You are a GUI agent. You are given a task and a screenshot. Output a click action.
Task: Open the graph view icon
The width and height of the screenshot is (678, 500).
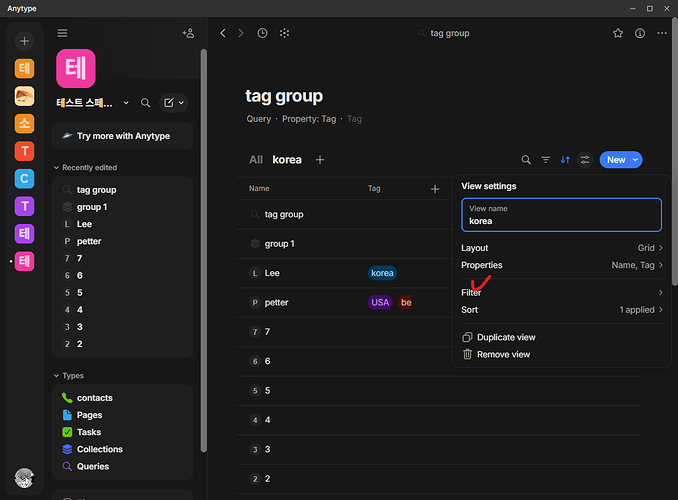point(285,33)
